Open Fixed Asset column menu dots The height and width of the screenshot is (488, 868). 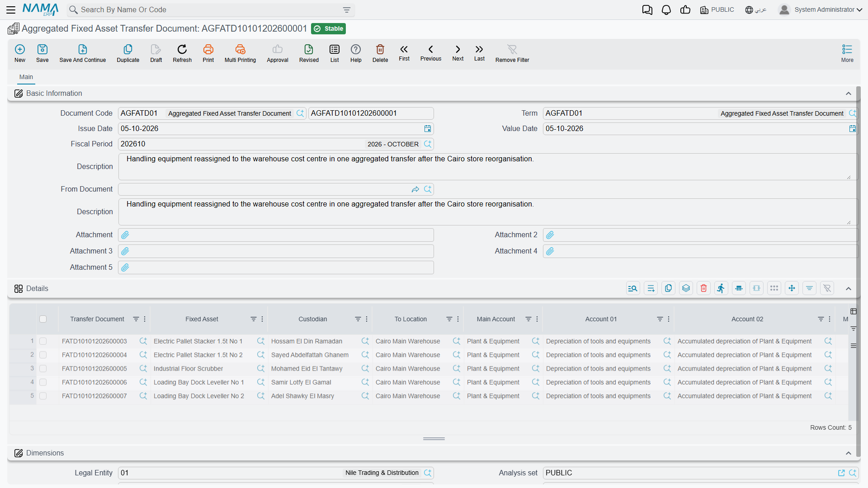262,319
